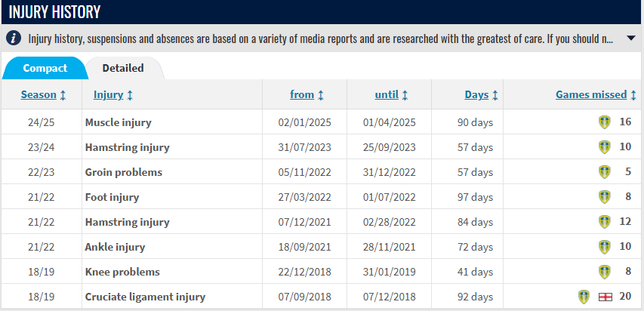This screenshot has width=644, height=311.
Task: Click the 12 games missed value
Action: 624,222
